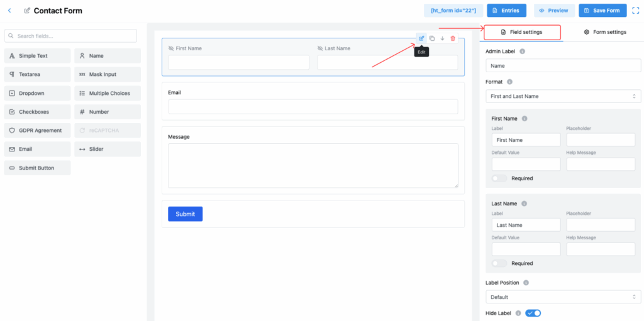Viewport: 644px width, 321px height.
Task: Copy the ht_form id="22" shortcode
Action: [x=453, y=11]
